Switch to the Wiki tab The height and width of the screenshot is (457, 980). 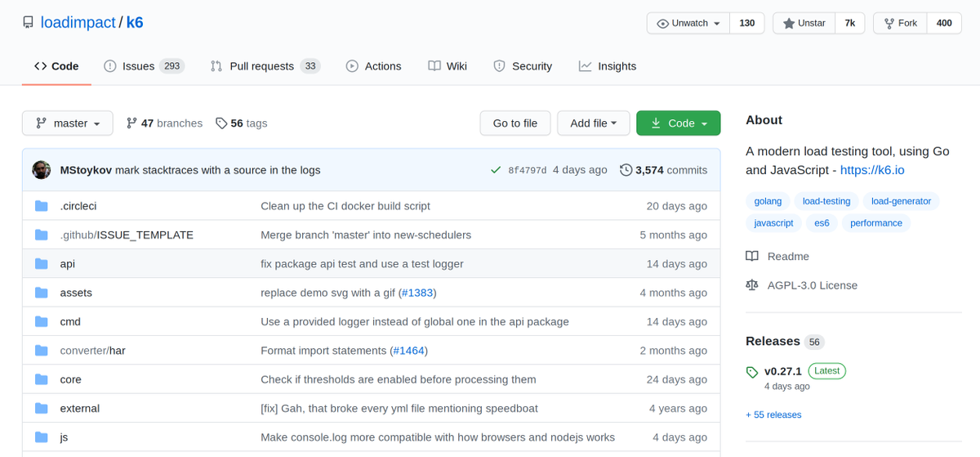point(448,66)
